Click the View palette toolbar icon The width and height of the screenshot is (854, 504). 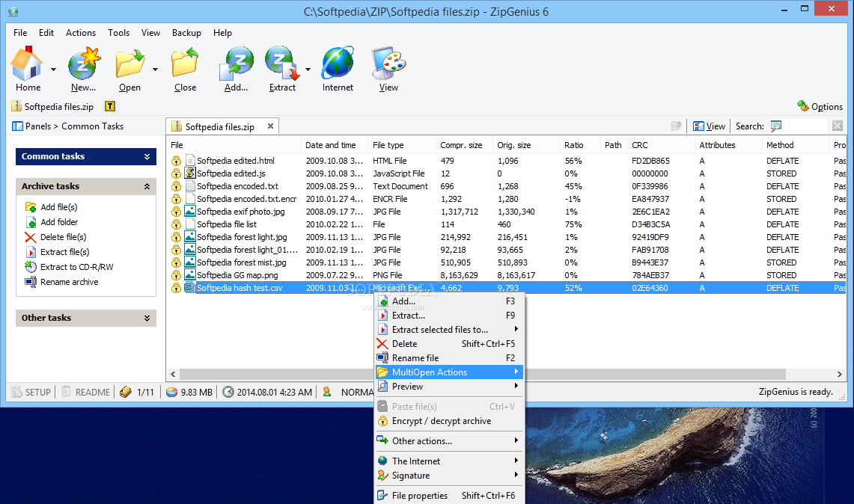pyautogui.click(x=388, y=64)
